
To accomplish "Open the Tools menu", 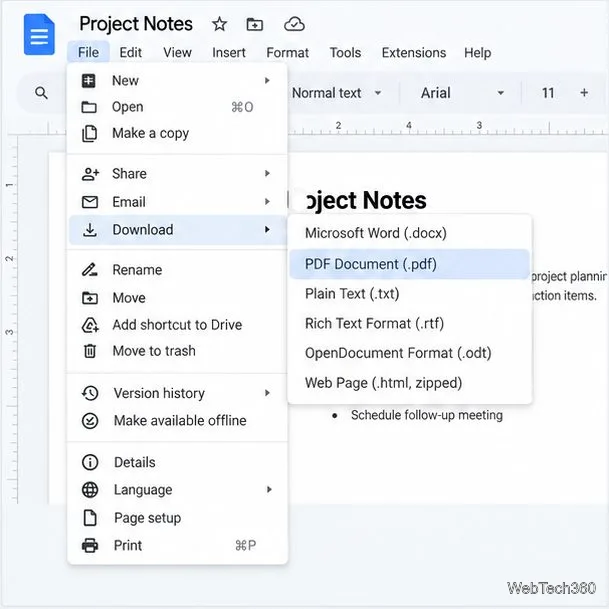I will point(345,52).
